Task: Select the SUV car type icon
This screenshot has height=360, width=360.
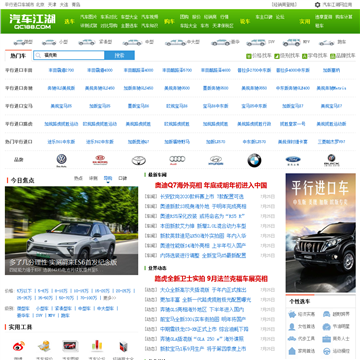Action: (256, 43)
